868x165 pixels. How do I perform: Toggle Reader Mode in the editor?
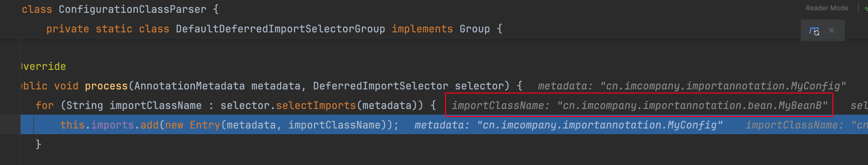(827, 8)
